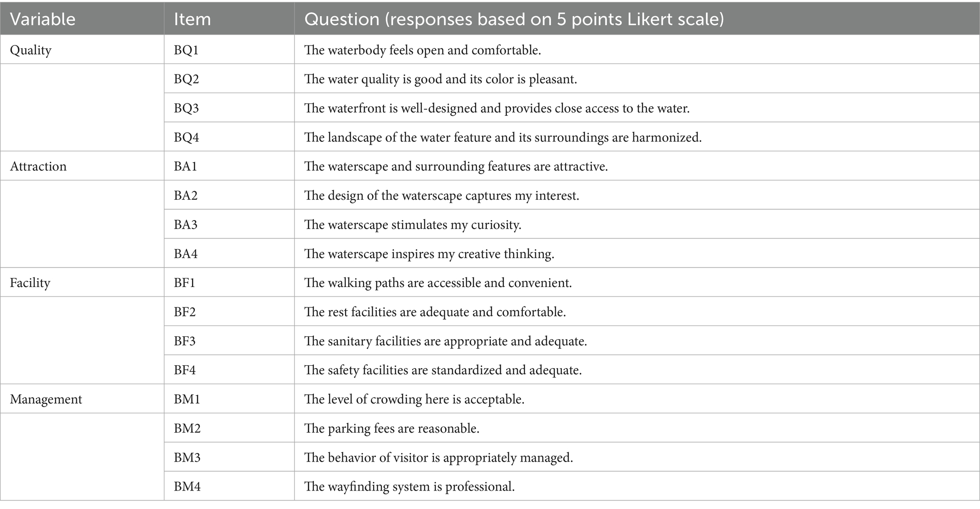
Task: Click the Variable column header
Action: pyautogui.click(x=43, y=19)
